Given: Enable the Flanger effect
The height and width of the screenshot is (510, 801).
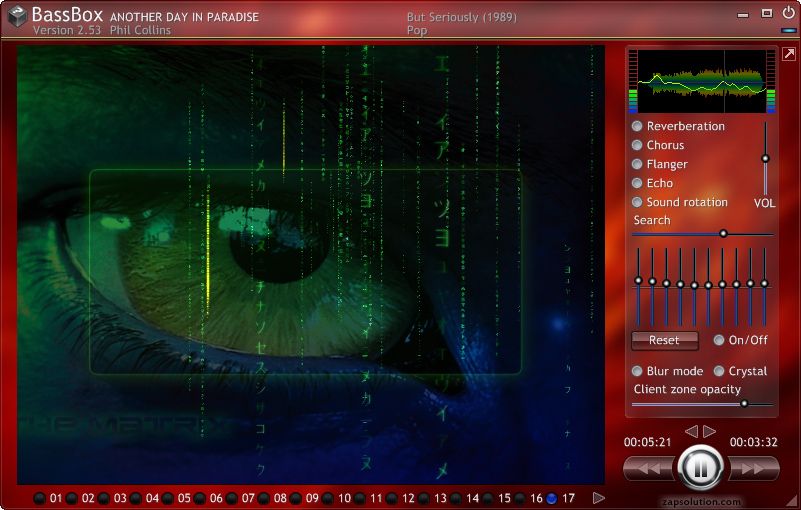Looking at the screenshot, I should 637,164.
